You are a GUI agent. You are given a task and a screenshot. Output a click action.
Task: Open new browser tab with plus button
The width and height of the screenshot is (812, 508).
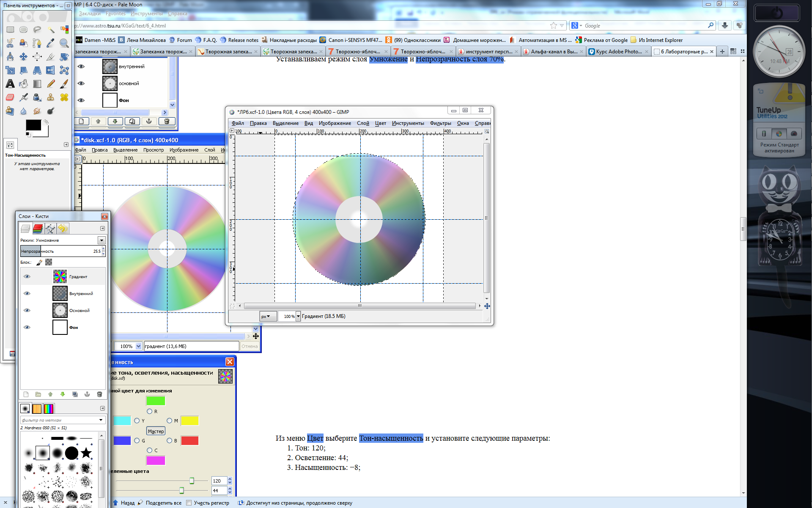click(722, 52)
